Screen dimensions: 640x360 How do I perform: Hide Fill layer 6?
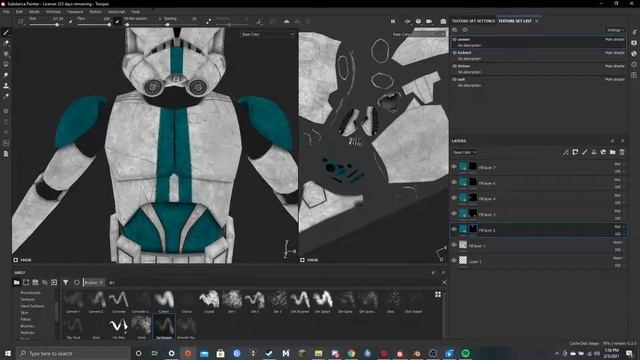(454, 182)
